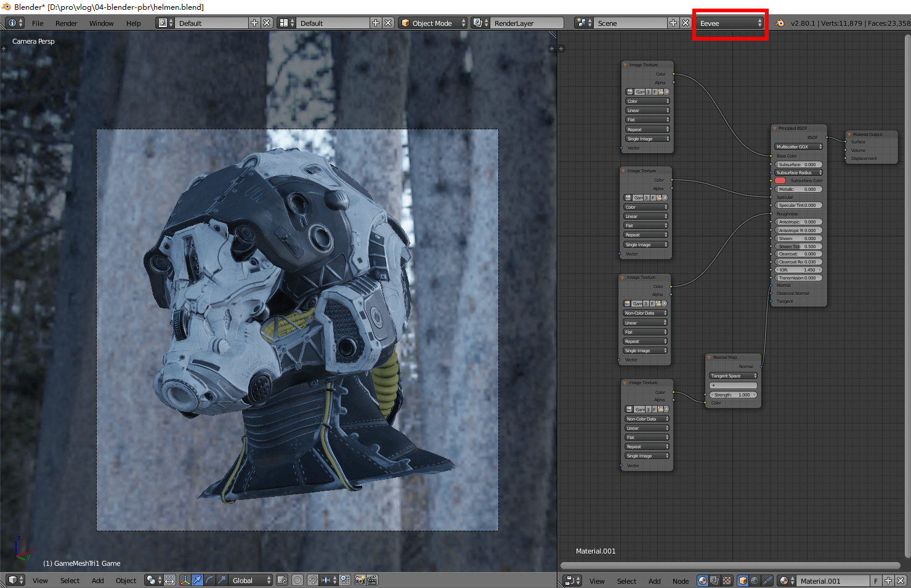Viewport: 911px width, 588px height.
Task: Toggle fake user F button for material
Action: coord(875,581)
